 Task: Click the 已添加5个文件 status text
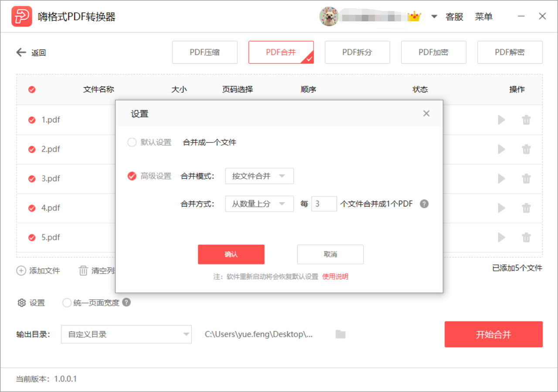point(517,268)
